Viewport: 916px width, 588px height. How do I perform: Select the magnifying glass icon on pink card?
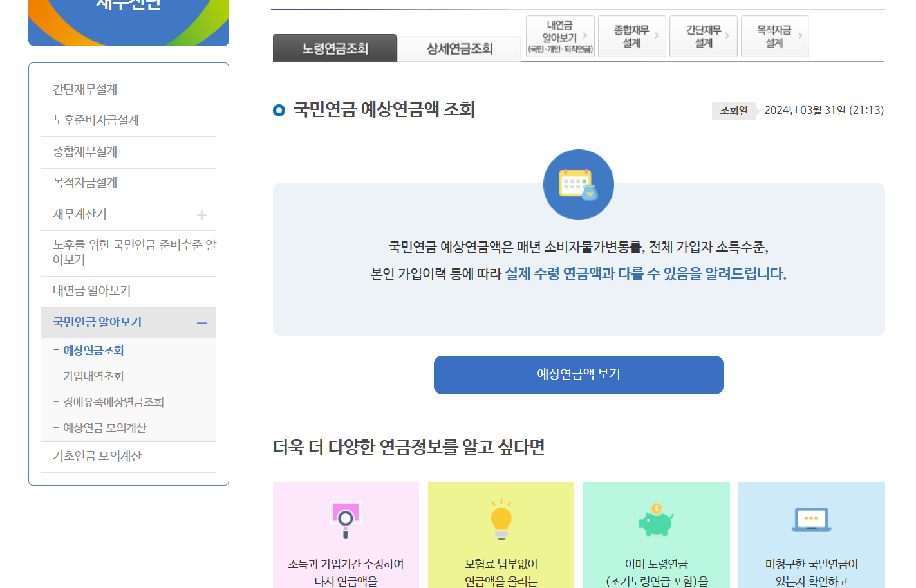346,517
